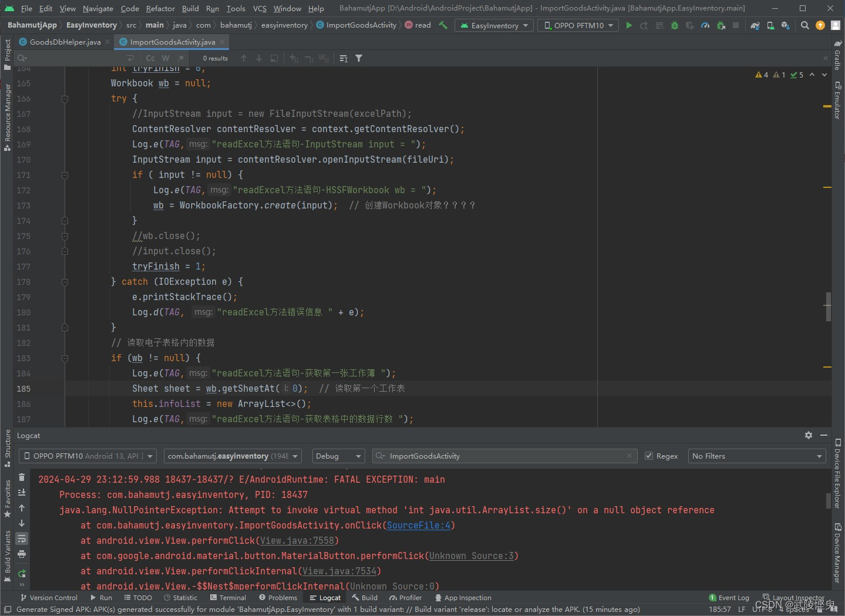Click the SourceFile:4 stack trace link
The height and width of the screenshot is (616, 845).
point(418,526)
